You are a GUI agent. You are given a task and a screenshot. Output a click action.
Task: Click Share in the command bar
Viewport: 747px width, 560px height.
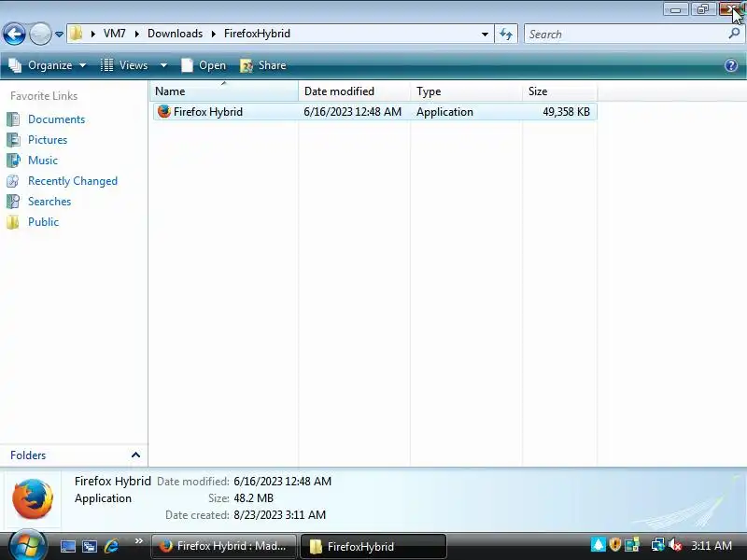pyautogui.click(x=263, y=65)
